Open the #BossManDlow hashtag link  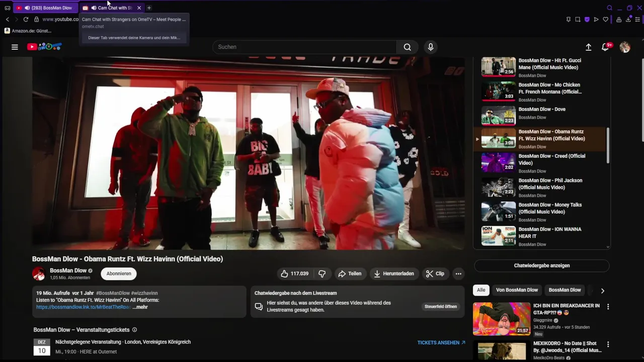[112, 293]
